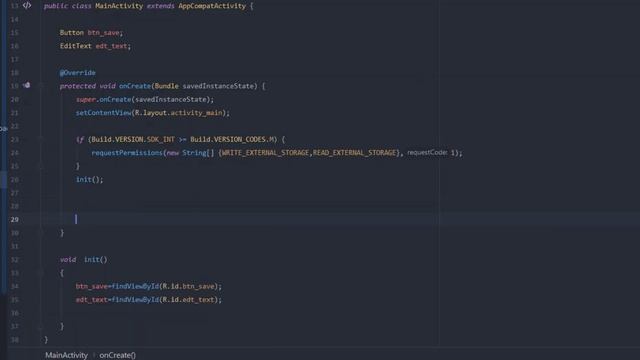This screenshot has height=360, width=640.
Task: Click the requestCode parameter hint
Action: coord(427,152)
